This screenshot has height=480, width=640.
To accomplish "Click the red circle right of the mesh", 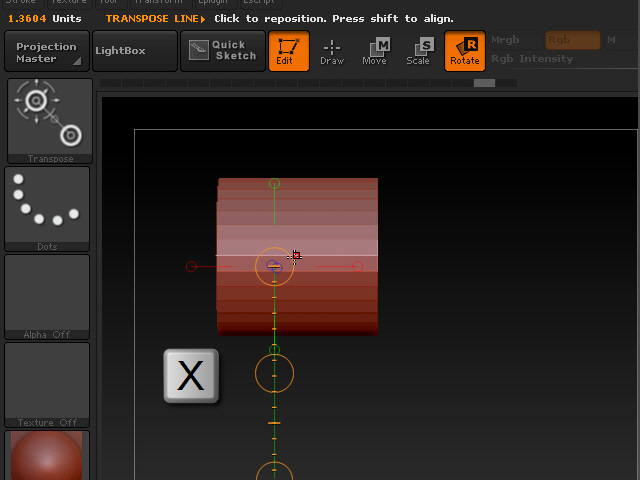I will pos(358,267).
